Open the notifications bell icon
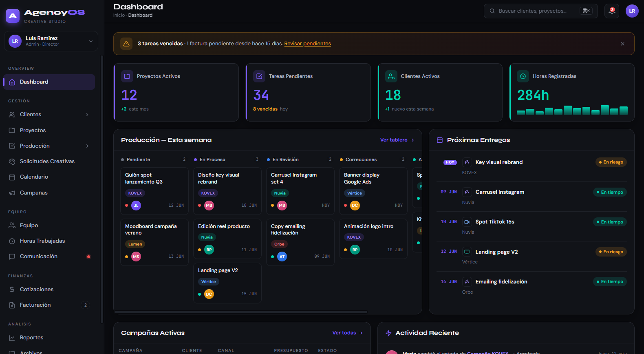 [x=612, y=11]
